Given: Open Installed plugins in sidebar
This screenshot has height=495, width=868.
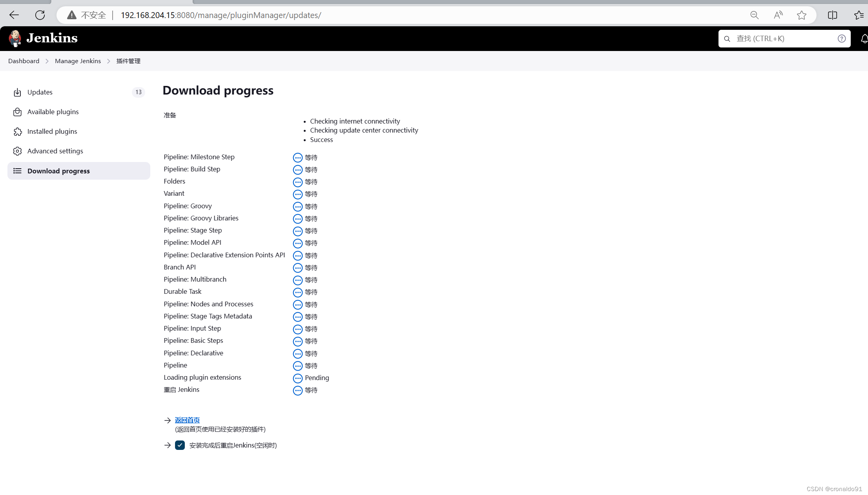Looking at the screenshot, I should [79, 131].
